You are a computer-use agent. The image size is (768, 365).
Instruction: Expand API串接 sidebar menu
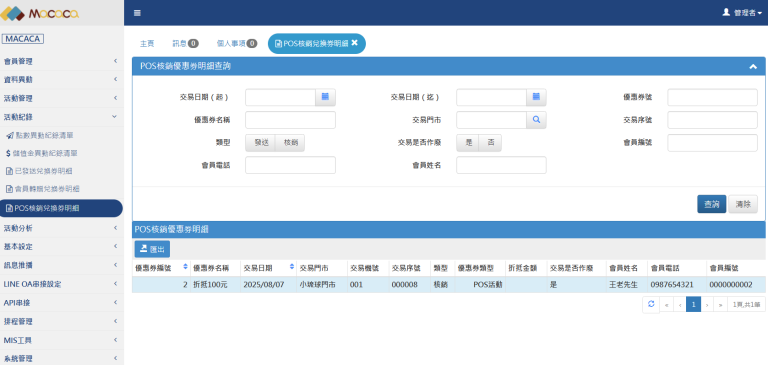pyautogui.click(x=61, y=303)
